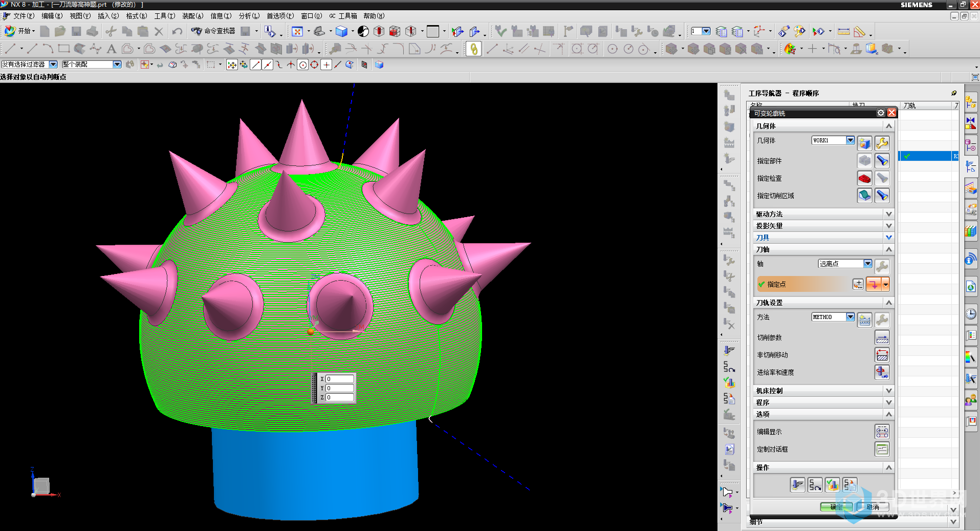Image resolution: width=980 pixels, height=531 pixels.
Task: Click the point dialog icon beside 指定点
Action: tap(858, 284)
